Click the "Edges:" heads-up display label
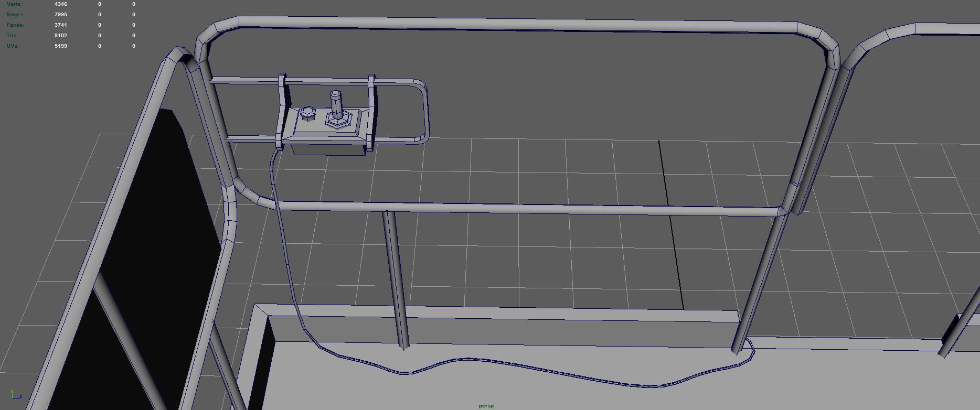 [x=15, y=15]
